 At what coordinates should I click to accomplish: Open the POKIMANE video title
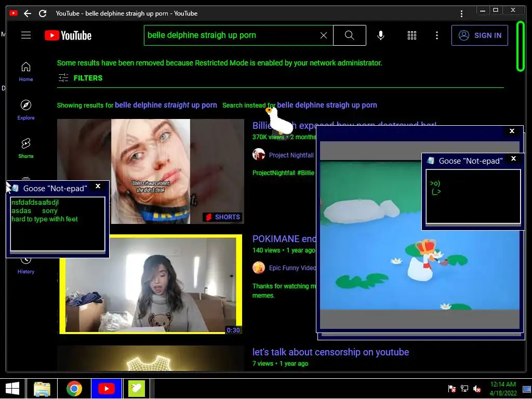(284, 239)
